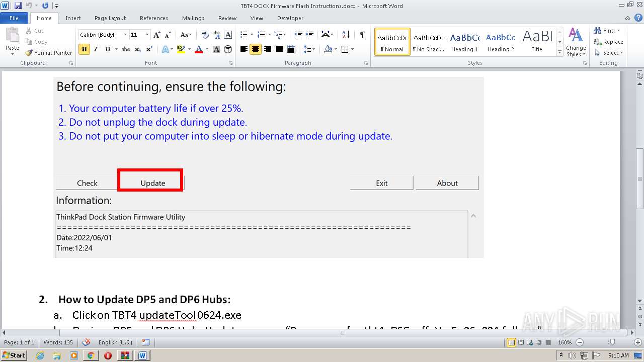Switch to the Mailings tab

coord(193,18)
